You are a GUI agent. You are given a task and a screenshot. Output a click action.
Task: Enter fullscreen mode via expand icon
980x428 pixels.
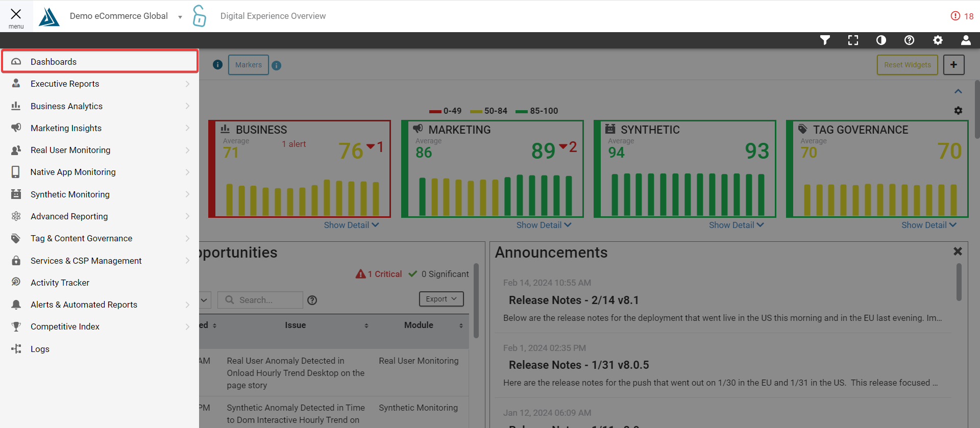853,40
